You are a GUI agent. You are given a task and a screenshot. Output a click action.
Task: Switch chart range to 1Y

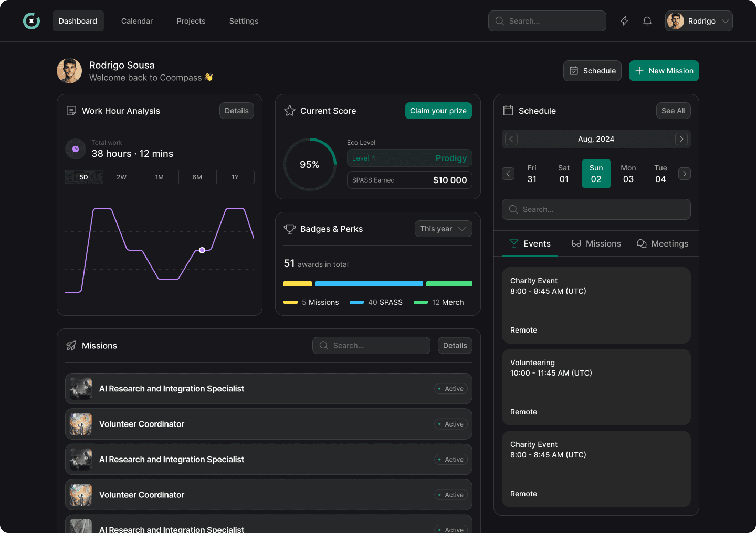235,177
